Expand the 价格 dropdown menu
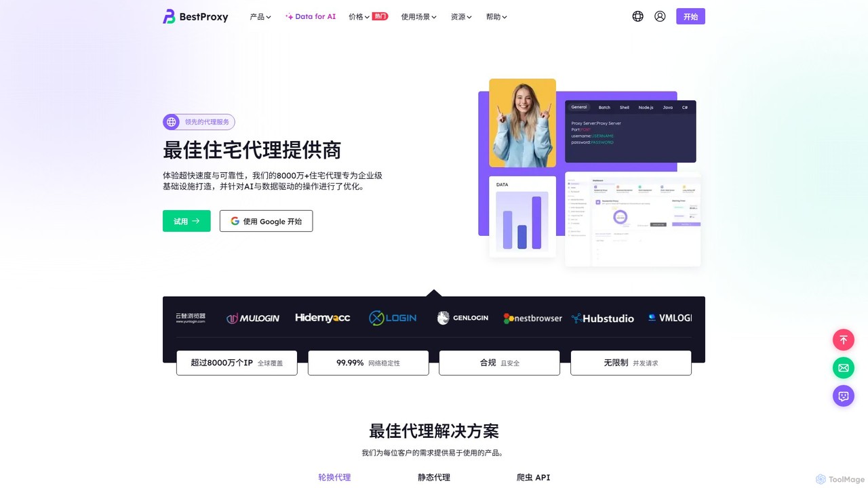Image resolution: width=868 pixels, height=488 pixels. [359, 17]
